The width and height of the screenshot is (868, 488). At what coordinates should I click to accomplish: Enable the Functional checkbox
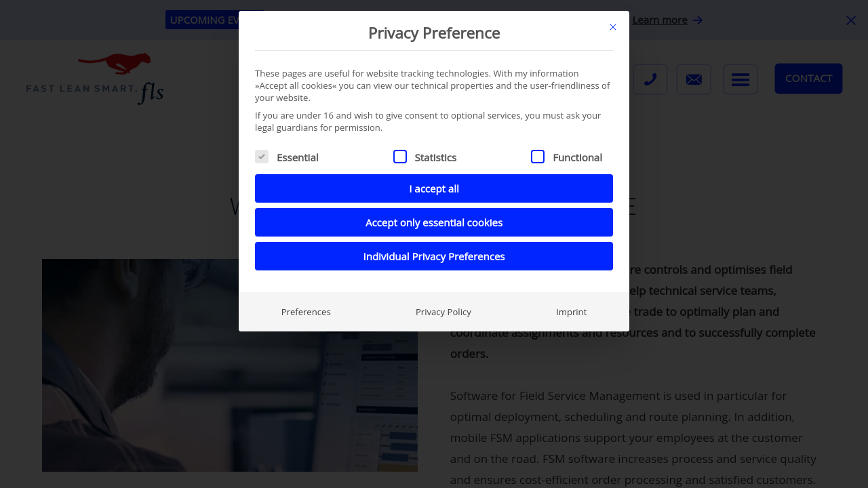tap(538, 157)
